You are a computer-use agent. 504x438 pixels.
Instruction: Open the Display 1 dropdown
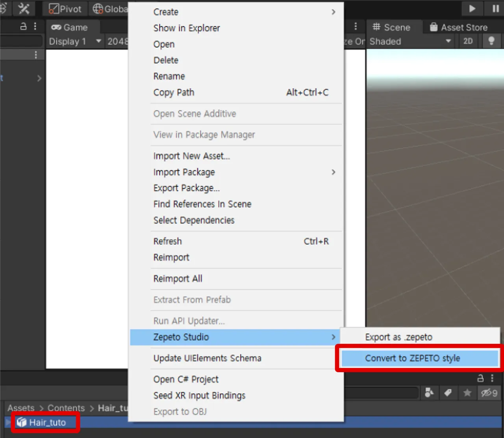pos(75,41)
